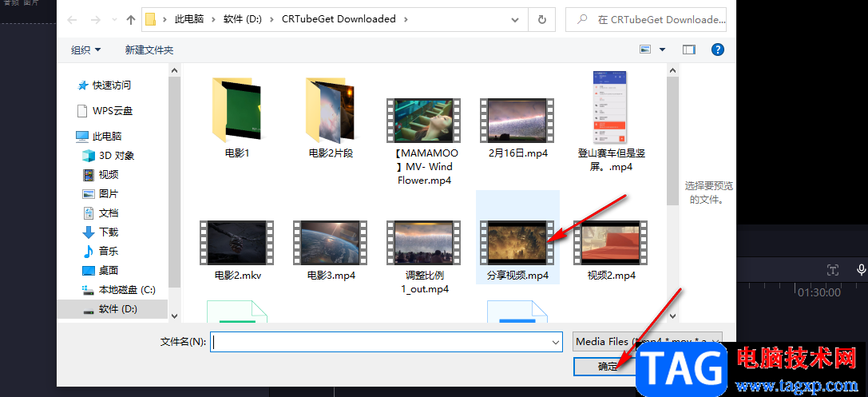Click 软件 (D:) in the address path
This screenshot has width=868, height=397.
241,19
